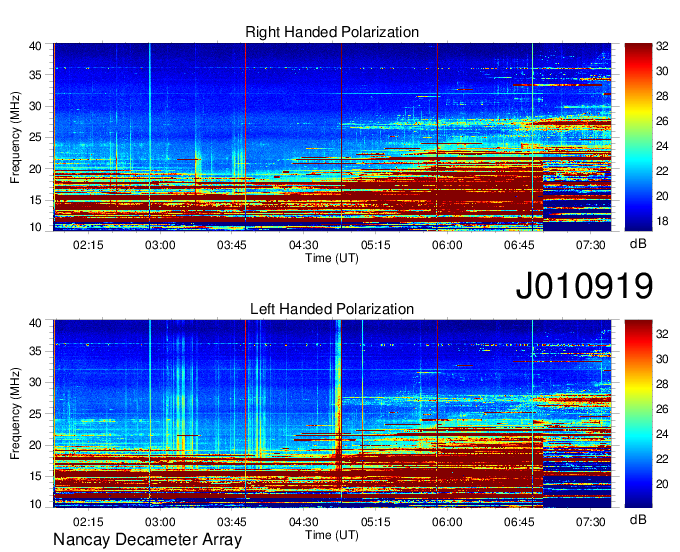Click the 20 frequency tick of top plot
This screenshot has width=680, height=552.
tap(35, 169)
